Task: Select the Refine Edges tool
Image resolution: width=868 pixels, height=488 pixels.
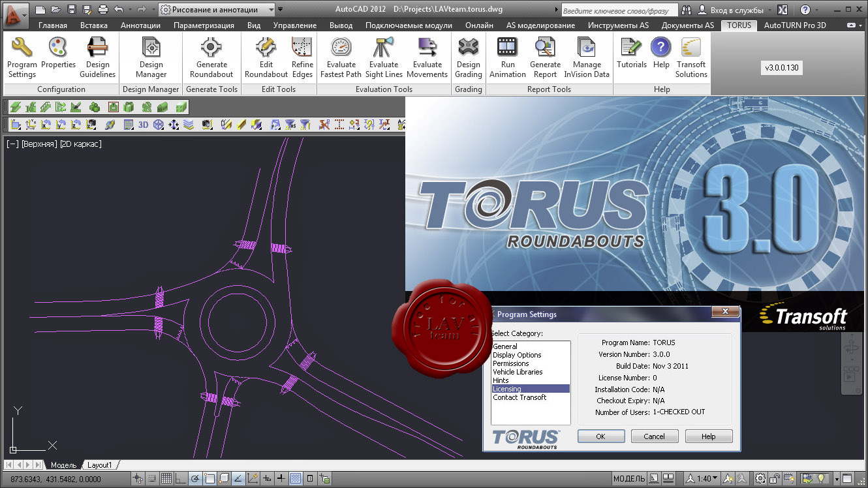Action: (302, 57)
